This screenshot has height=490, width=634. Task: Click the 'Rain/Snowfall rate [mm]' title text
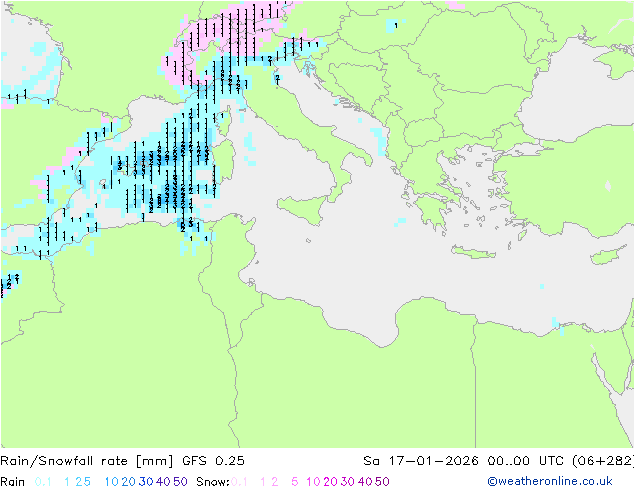[87, 461]
